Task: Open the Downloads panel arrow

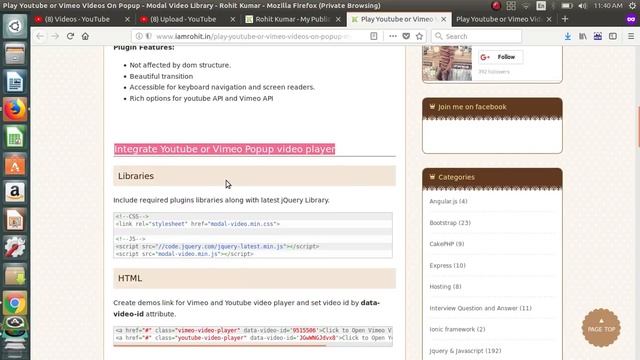Action: point(567,36)
